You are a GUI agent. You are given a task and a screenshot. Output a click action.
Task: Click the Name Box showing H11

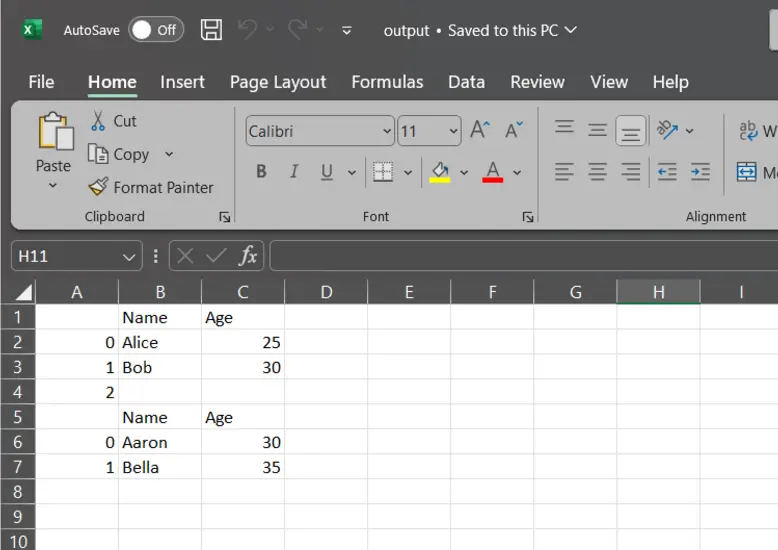coord(65,256)
